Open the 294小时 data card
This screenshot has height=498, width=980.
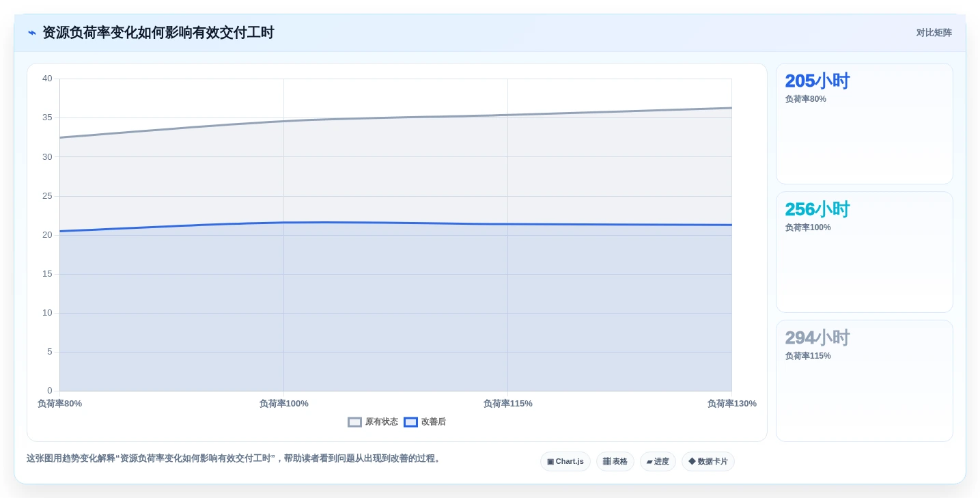coord(865,381)
